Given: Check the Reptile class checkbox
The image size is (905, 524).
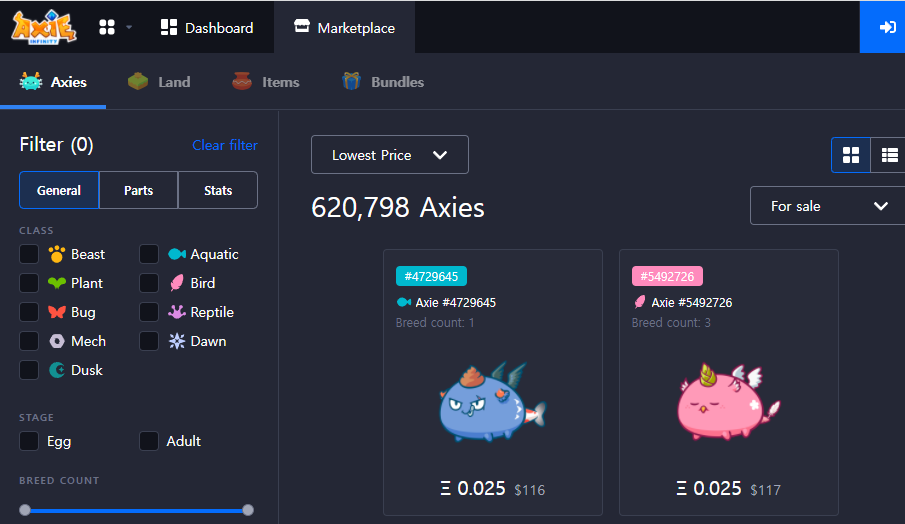Looking at the screenshot, I should click(149, 312).
